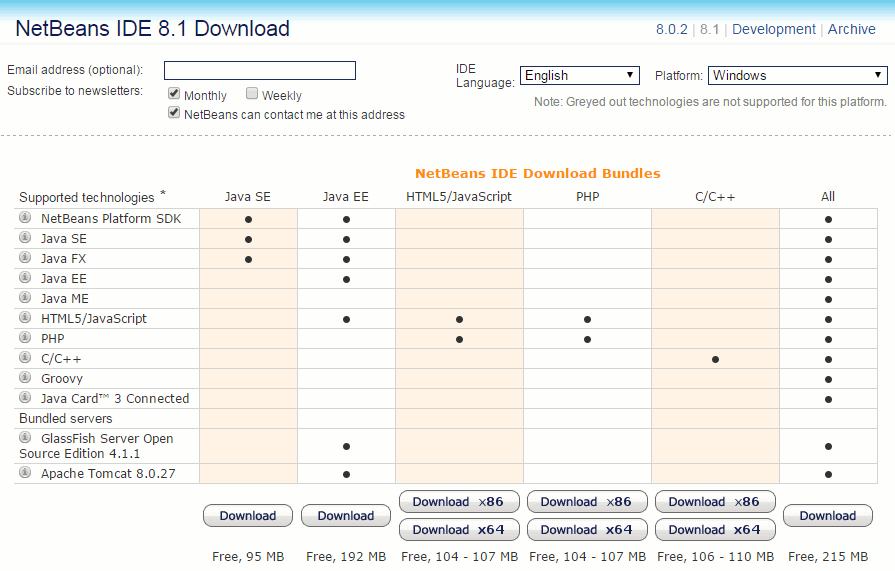Click the Java EE column header
Viewport: 895px width, 571px height.
coord(345,197)
